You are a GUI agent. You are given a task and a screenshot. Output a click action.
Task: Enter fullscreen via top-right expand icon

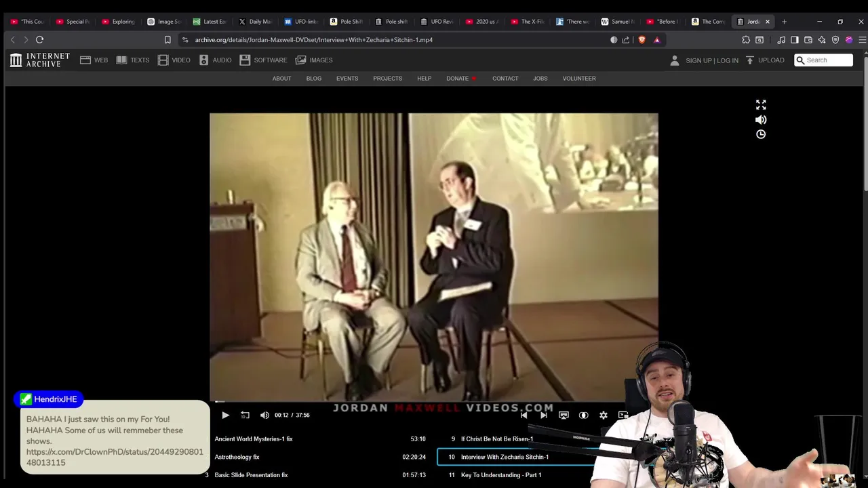coord(761,105)
